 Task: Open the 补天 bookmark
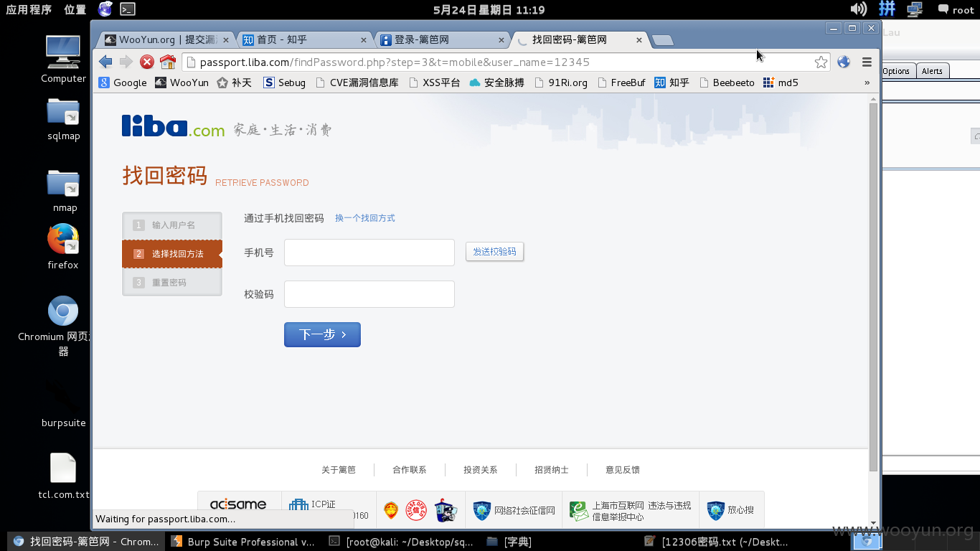click(x=235, y=83)
